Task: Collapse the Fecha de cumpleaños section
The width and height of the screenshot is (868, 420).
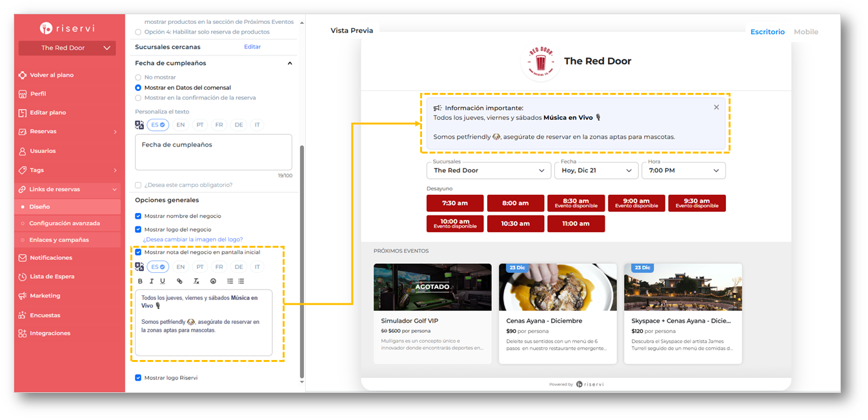Action: click(x=290, y=63)
